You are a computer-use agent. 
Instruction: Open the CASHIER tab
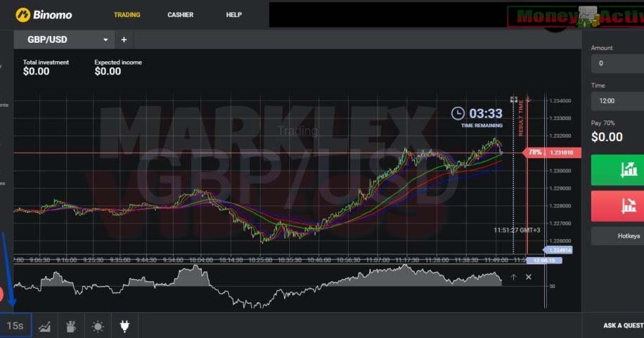click(x=180, y=15)
